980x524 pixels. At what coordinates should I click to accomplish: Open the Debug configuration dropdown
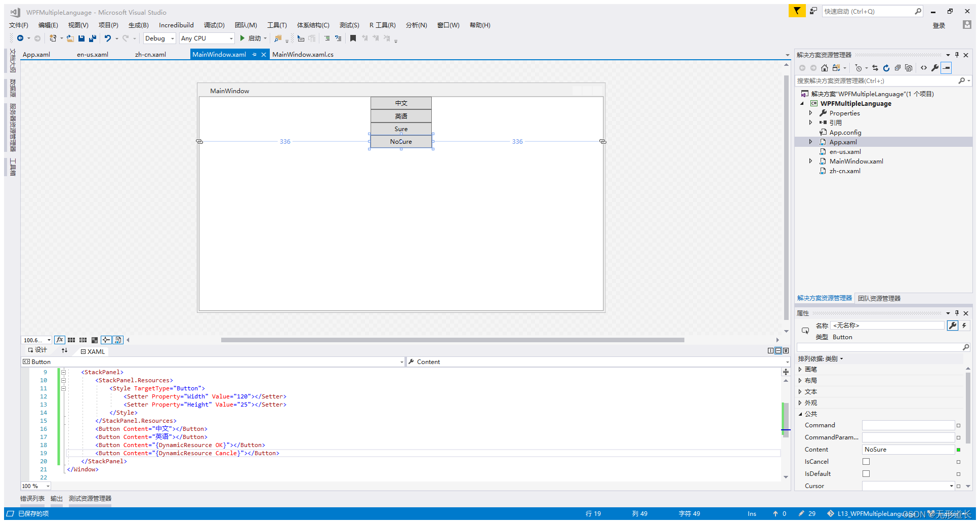point(159,38)
